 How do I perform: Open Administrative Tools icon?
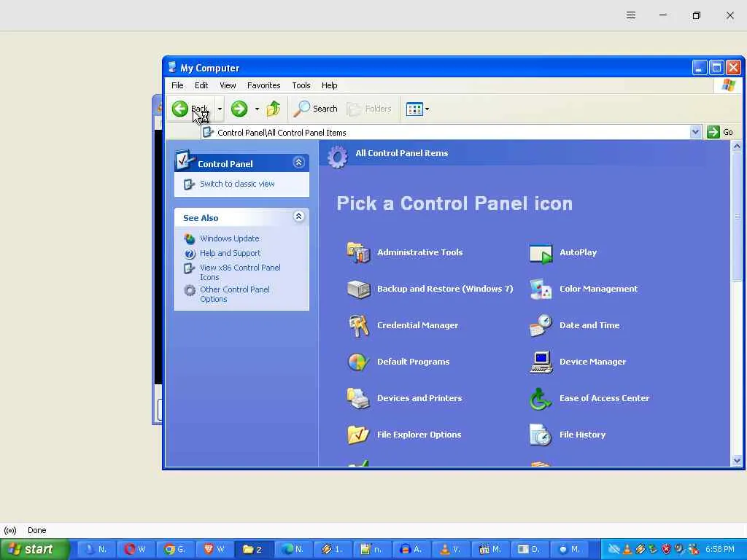coord(358,252)
